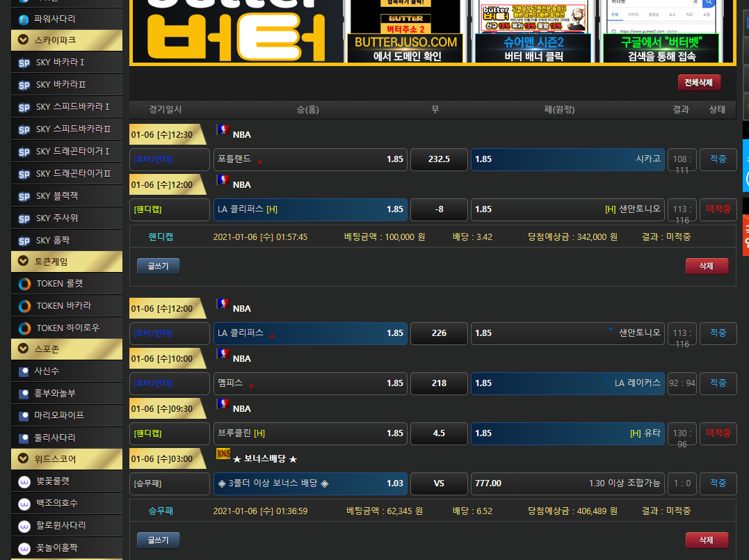Select 포틀랜드 home odds 1.85 cell
Viewport: 749px width, 560px height.
point(310,159)
